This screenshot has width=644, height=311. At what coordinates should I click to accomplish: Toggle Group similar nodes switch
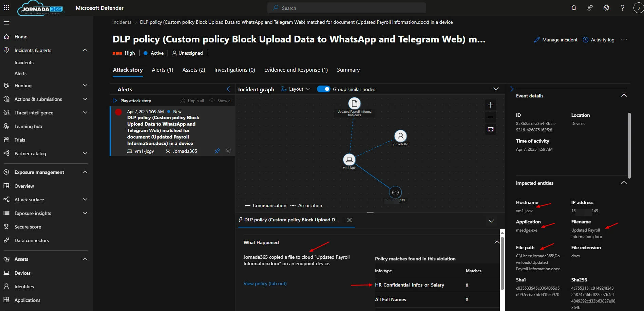323,89
